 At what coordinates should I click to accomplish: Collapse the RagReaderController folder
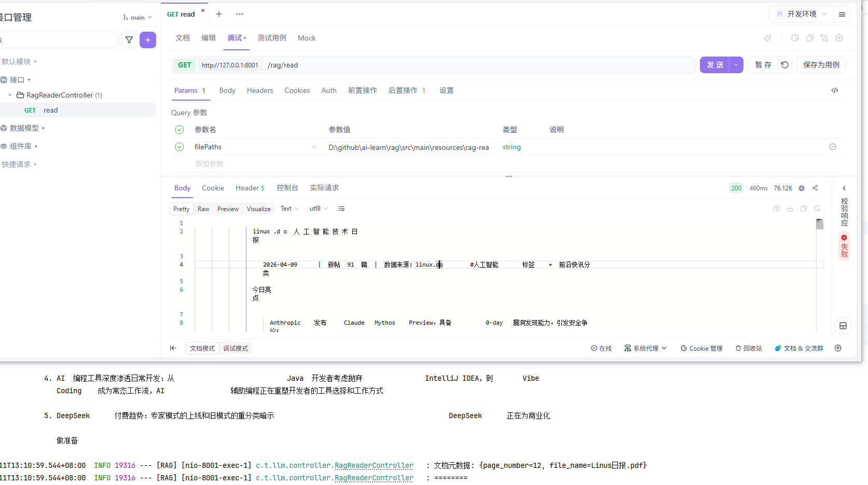click(x=9, y=95)
